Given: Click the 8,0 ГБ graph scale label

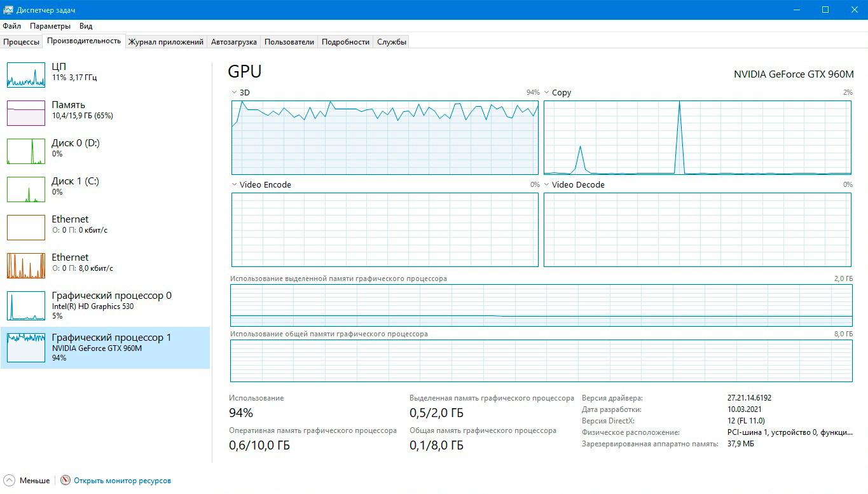Looking at the screenshot, I should 843,334.
